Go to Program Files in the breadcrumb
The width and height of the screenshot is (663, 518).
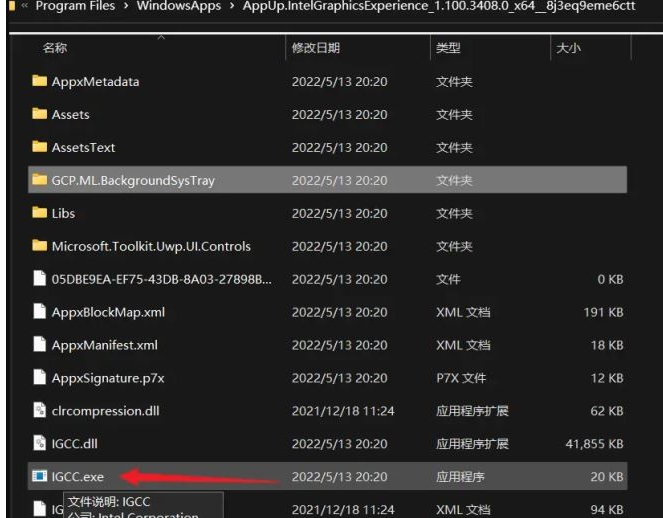click(75, 7)
